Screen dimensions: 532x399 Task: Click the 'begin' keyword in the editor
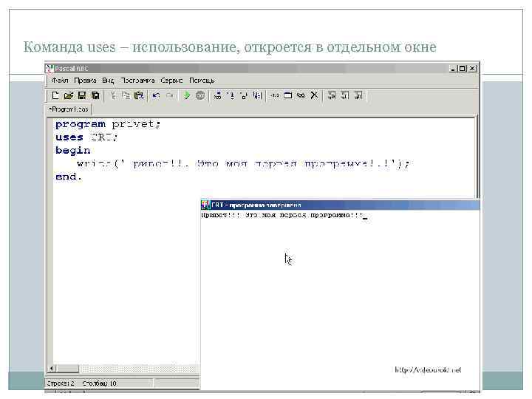[x=73, y=151]
